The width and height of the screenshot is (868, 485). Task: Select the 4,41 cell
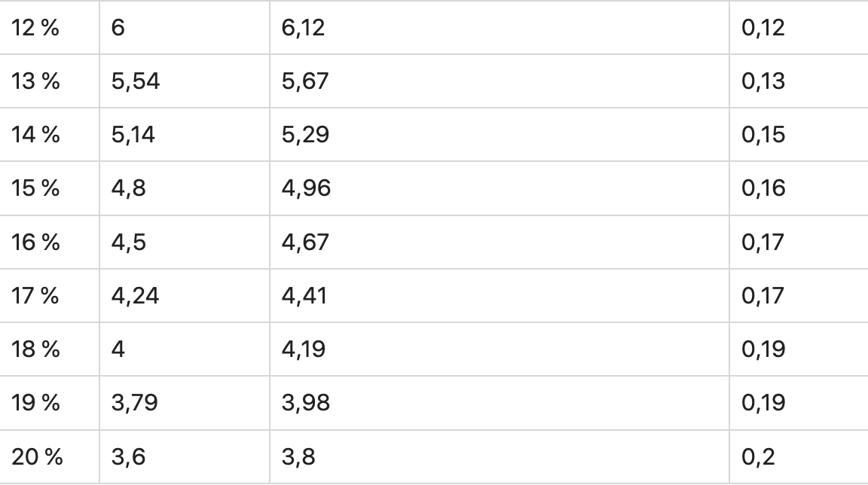point(304,295)
